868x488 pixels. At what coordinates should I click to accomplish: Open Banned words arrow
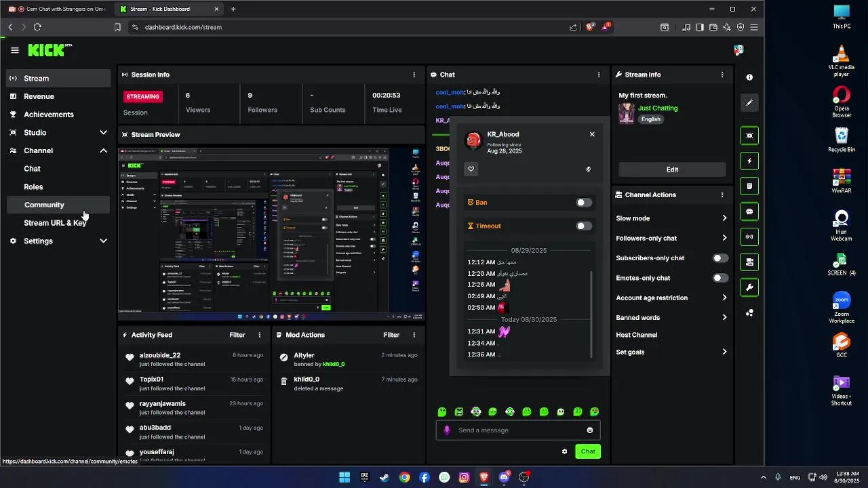[724, 317]
